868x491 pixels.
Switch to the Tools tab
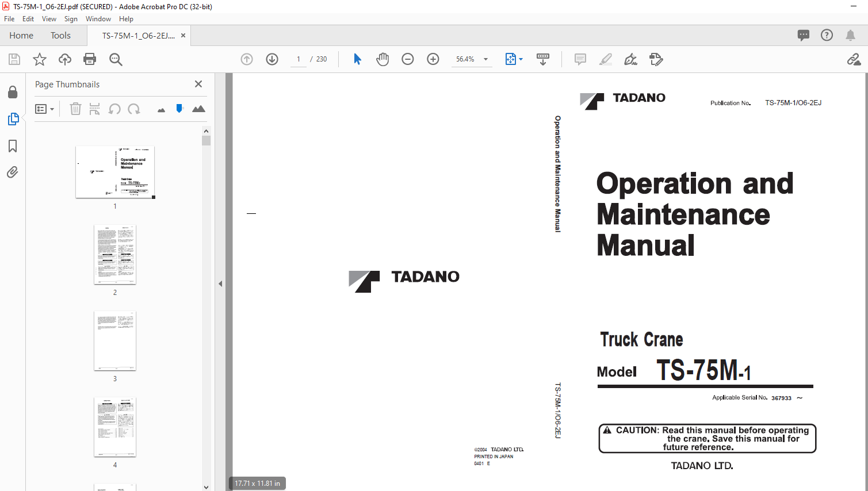point(60,36)
